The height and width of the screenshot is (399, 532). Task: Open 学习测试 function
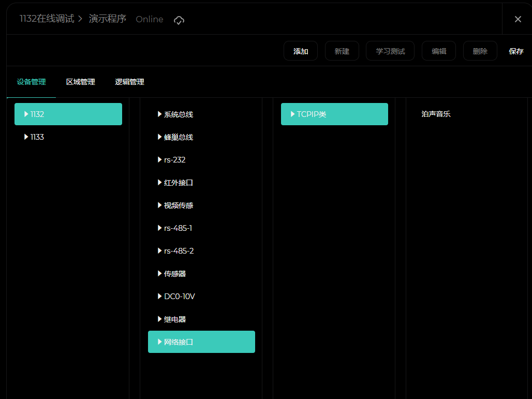[x=390, y=51]
